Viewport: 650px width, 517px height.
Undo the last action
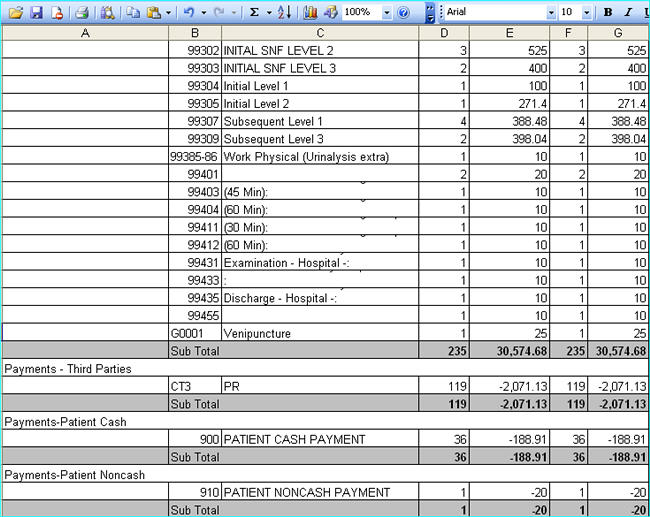190,12
